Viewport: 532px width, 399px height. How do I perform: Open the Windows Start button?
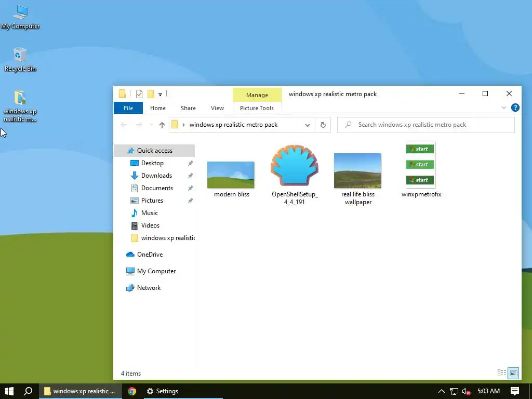tap(9, 391)
